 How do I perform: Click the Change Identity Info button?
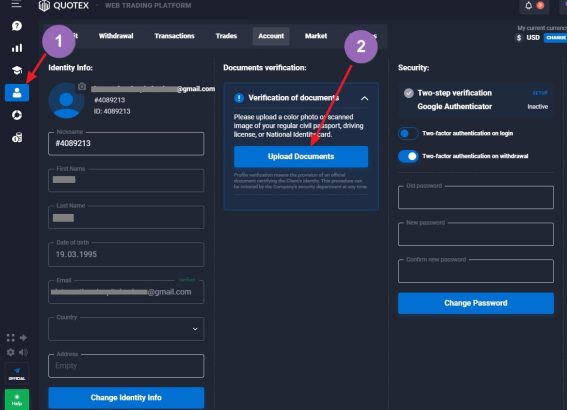coord(126,397)
